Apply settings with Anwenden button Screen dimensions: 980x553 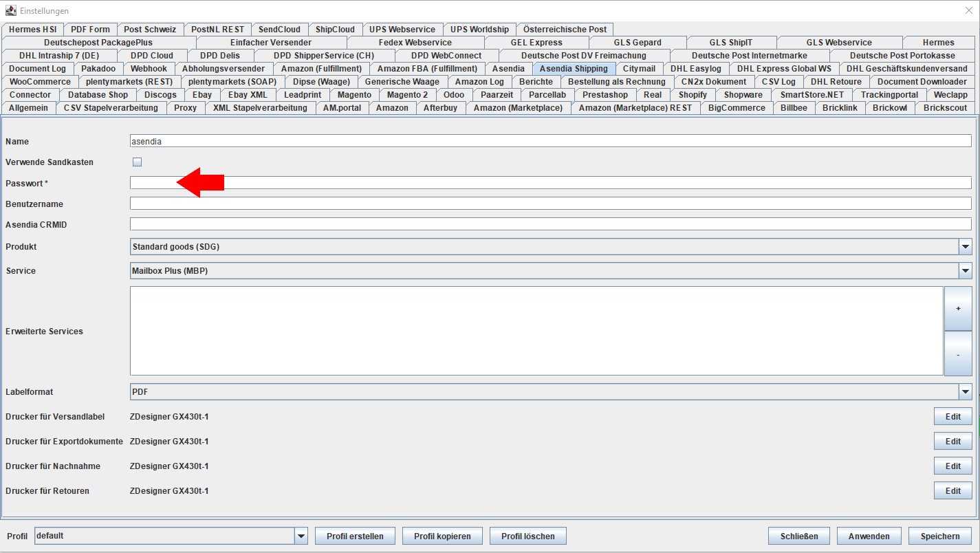(x=869, y=536)
